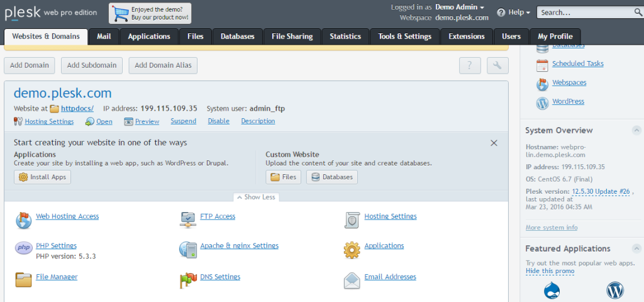
Task: Click the Webspaces globe icon in sidebar
Action: tap(542, 84)
